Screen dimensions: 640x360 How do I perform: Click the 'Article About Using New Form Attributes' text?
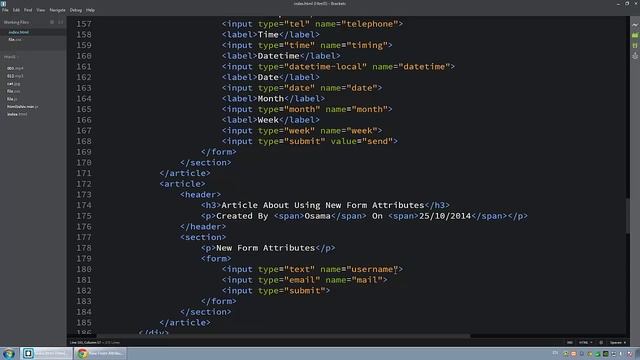click(323, 205)
